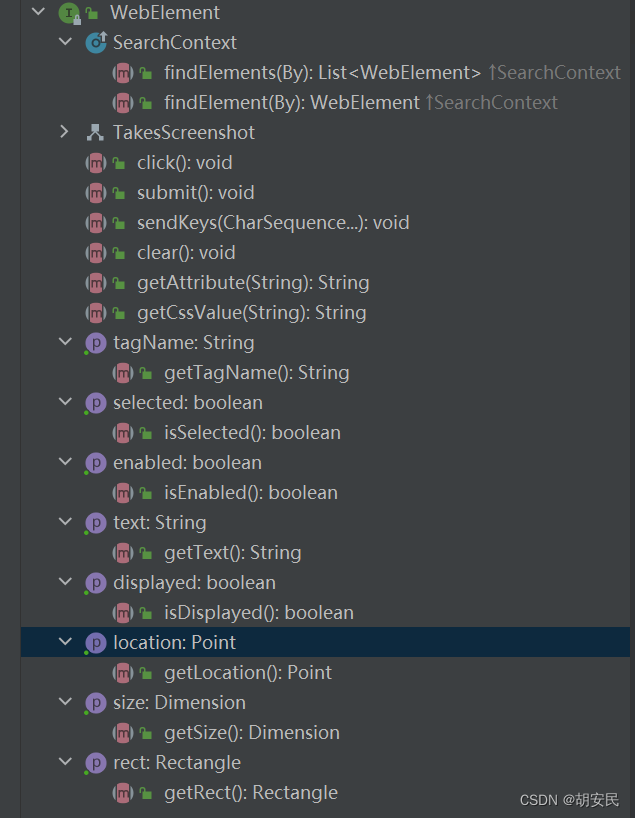Click the property icon beside location: Point

tap(96, 642)
